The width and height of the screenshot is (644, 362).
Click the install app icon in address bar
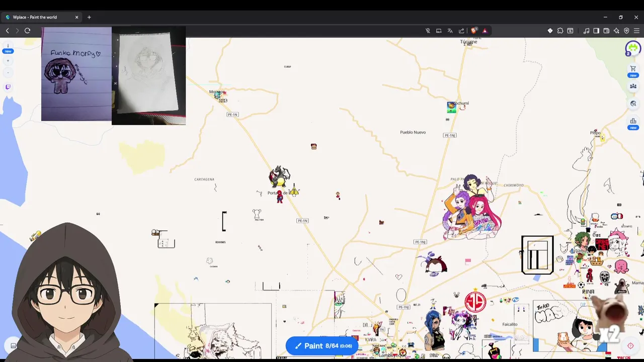[x=439, y=31]
